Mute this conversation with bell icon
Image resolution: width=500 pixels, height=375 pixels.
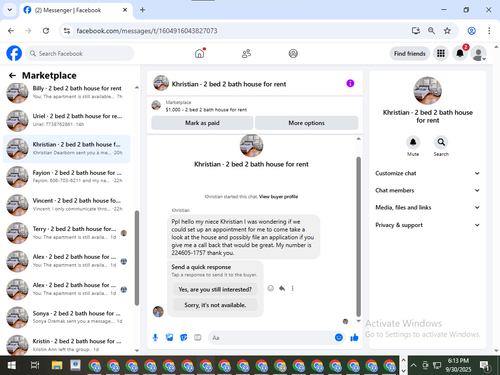pos(413,142)
